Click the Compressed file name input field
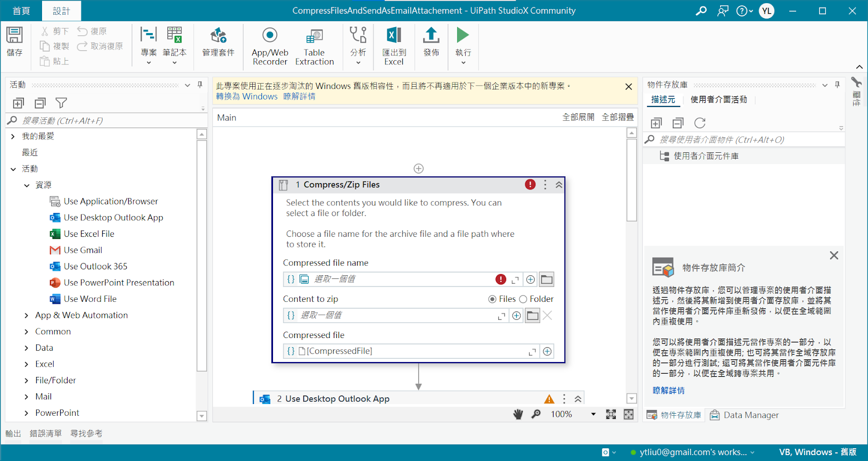This screenshot has width=868, height=461. 403,279
